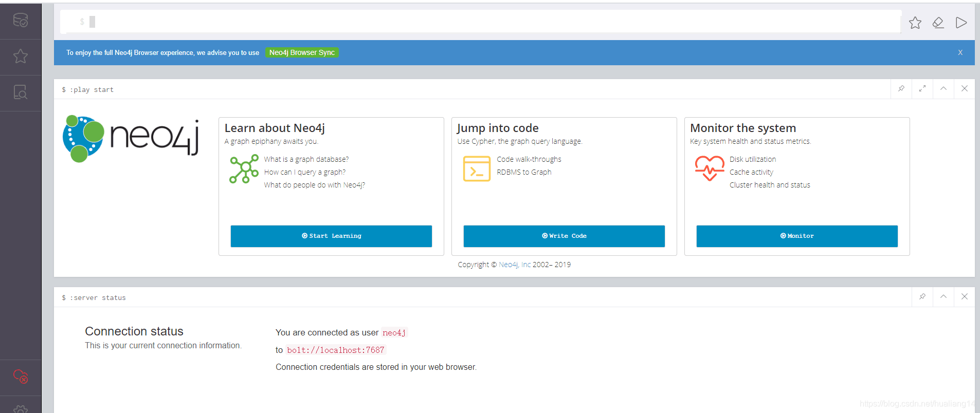
Task: Pin the :server status frame
Action: click(922, 297)
